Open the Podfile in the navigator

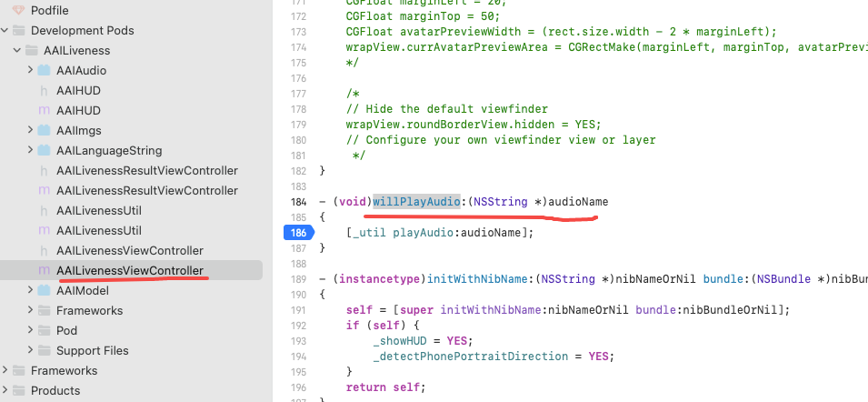pos(49,11)
